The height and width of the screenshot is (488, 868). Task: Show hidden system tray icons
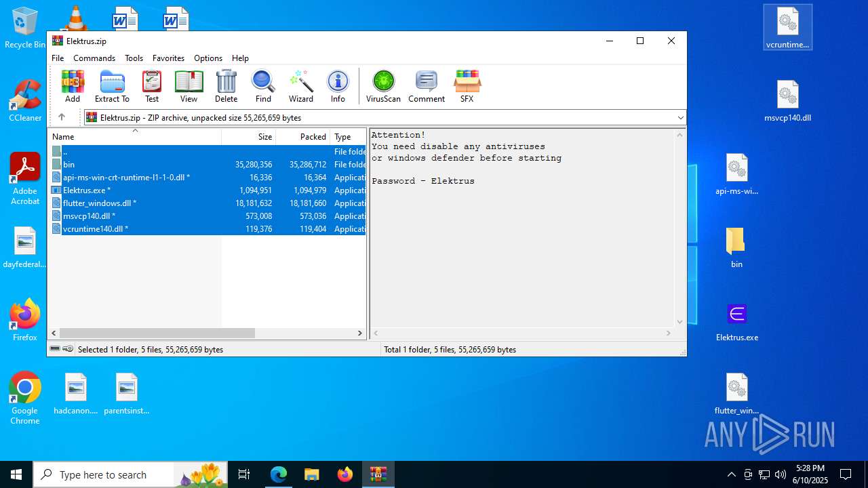731,474
